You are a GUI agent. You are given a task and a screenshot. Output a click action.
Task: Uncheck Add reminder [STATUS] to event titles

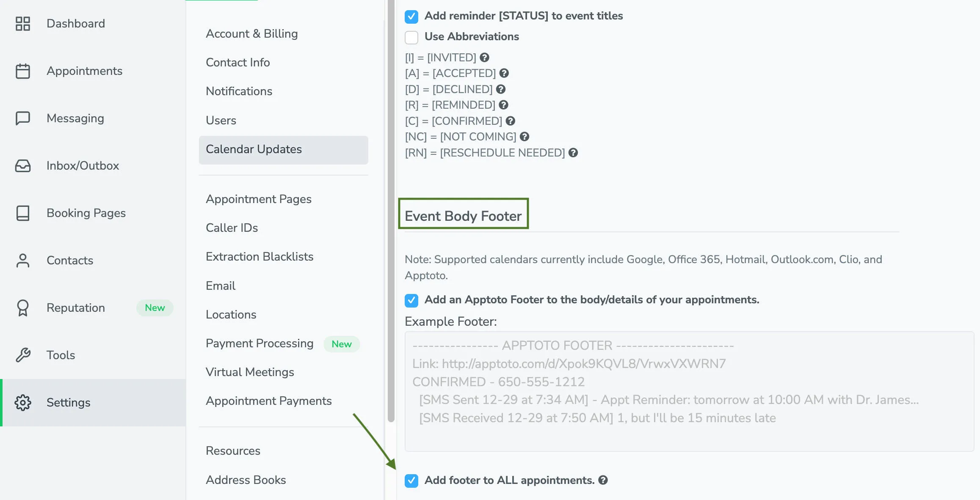click(x=411, y=16)
